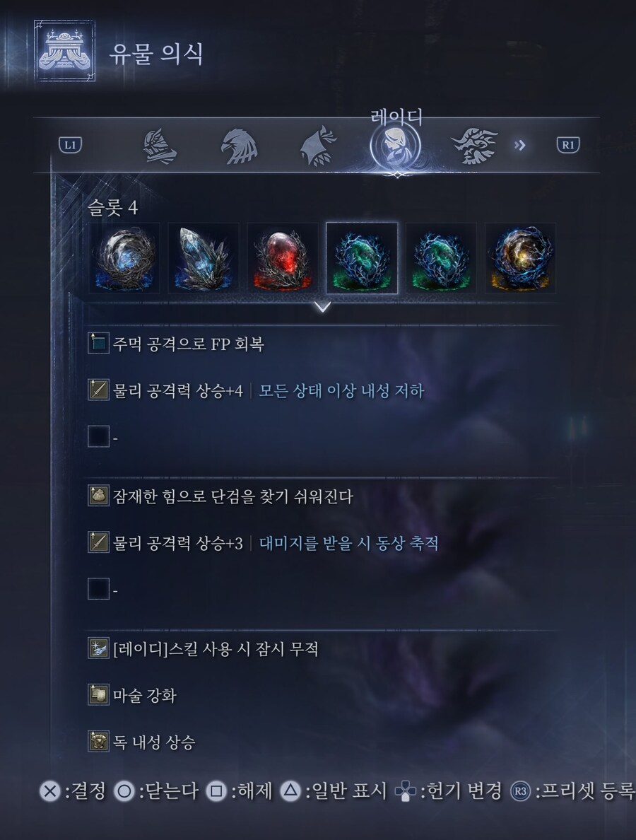
Task: Click pouch icon beside 잠재한 힘으로 단검
Action: [x=98, y=496]
